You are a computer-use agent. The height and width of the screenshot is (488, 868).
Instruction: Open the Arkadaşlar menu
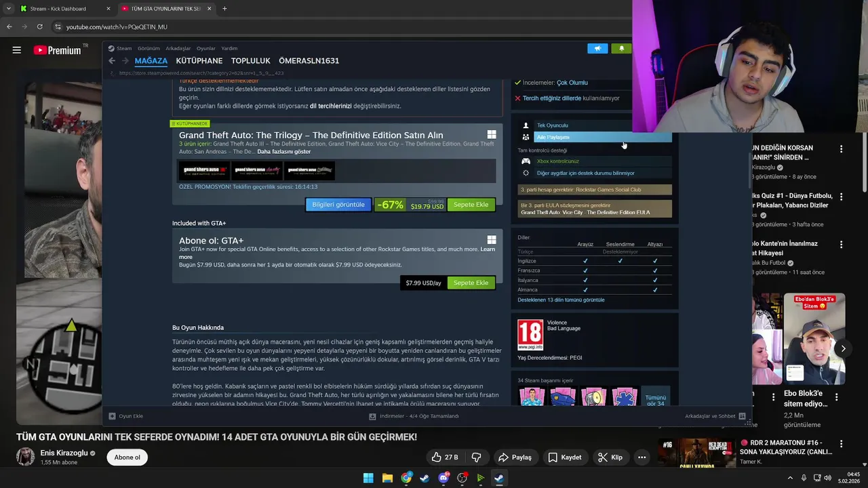pyautogui.click(x=178, y=48)
